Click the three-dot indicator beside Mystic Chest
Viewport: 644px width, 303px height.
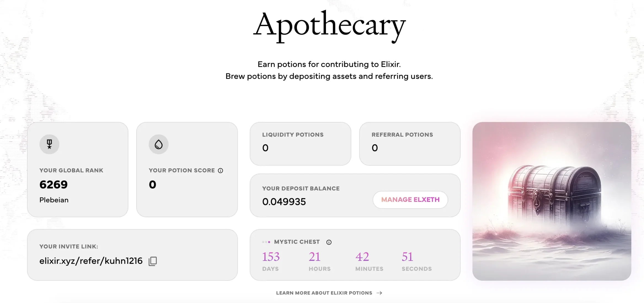[266, 242]
